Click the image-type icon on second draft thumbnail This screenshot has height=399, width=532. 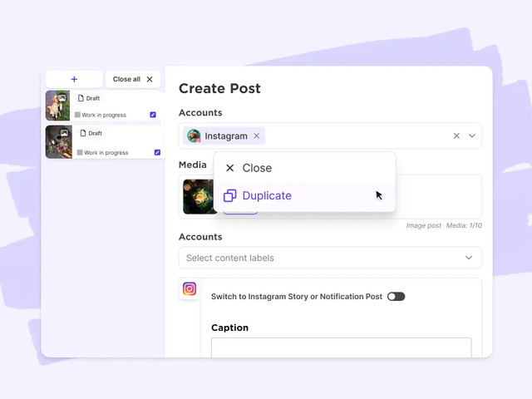coord(64,133)
